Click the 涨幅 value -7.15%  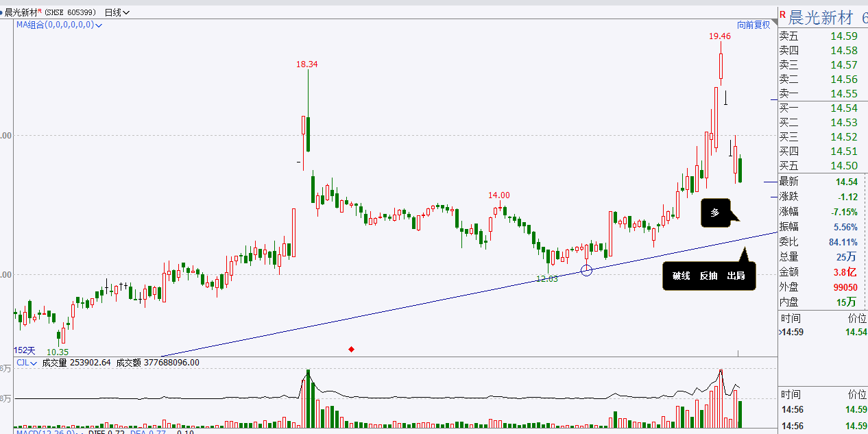coord(844,212)
